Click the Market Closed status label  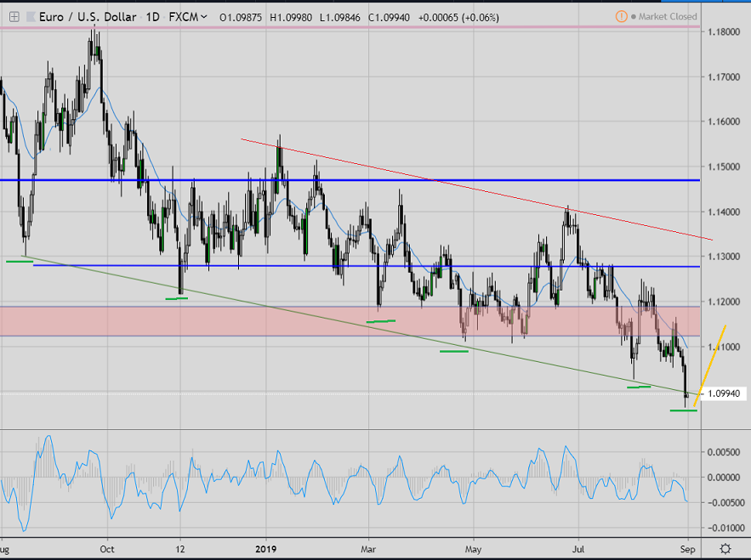[668, 17]
